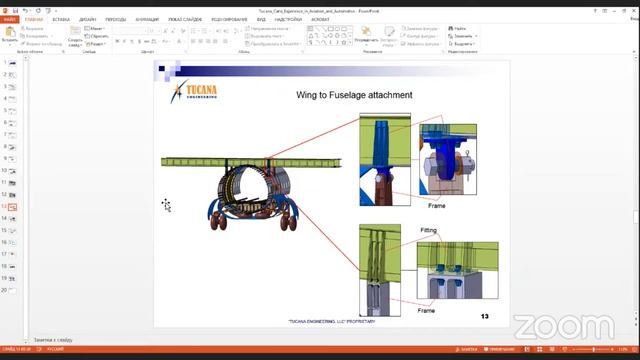
Task: Click the zoom slider in status bar
Action: [593, 349]
